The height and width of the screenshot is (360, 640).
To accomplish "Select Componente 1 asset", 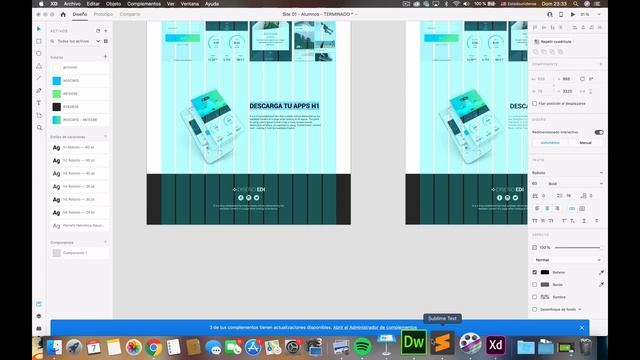I will 79,253.
